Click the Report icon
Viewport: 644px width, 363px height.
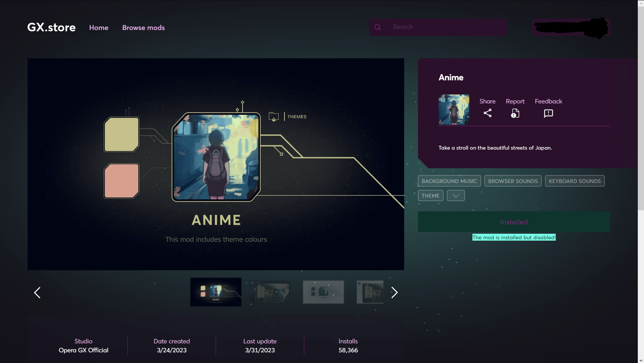515,113
